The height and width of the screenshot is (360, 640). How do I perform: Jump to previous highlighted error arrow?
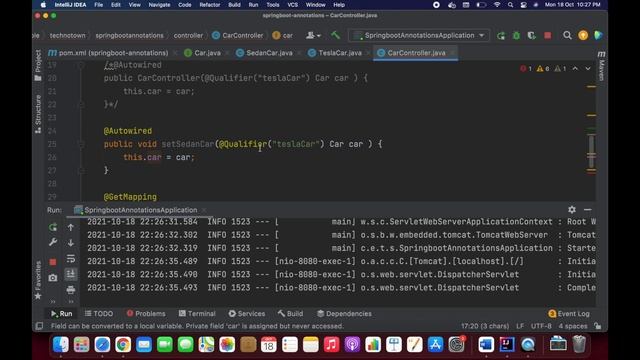coord(575,69)
